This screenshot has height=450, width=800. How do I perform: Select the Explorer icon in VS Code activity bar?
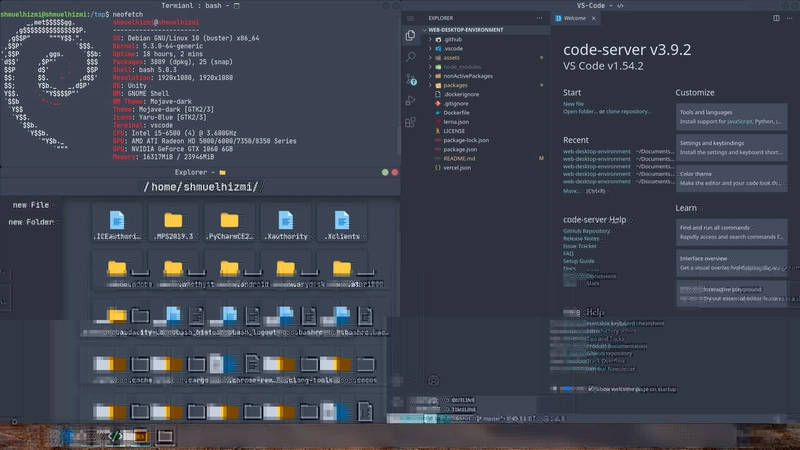coord(410,35)
